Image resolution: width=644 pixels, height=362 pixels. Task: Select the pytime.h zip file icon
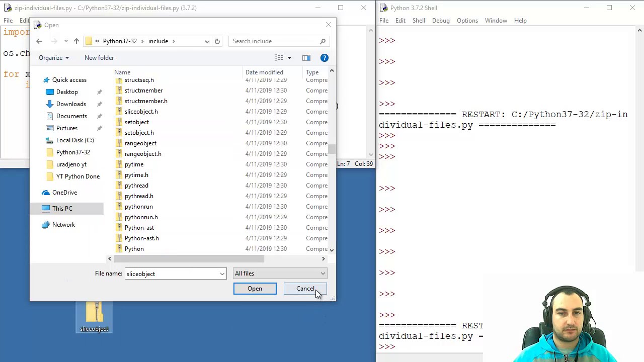click(x=119, y=175)
